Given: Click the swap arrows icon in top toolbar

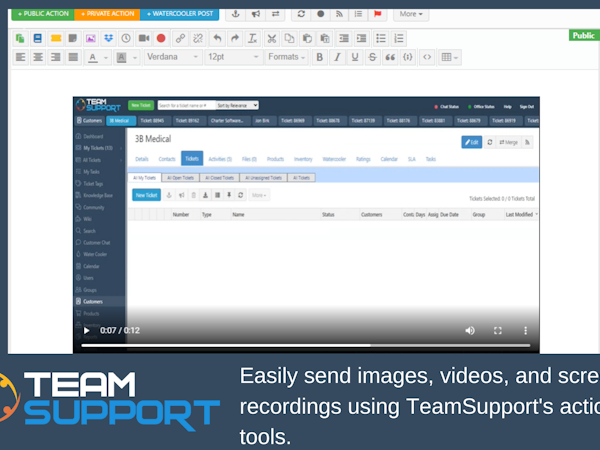Looking at the screenshot, I should pyautogui.click(x=275, y=14).
